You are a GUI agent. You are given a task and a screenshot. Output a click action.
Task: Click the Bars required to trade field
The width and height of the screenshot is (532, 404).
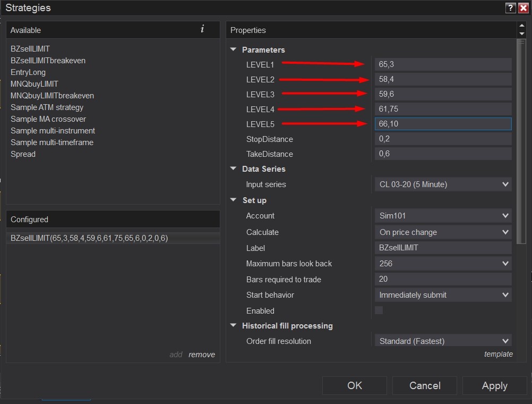click(443, 279)
